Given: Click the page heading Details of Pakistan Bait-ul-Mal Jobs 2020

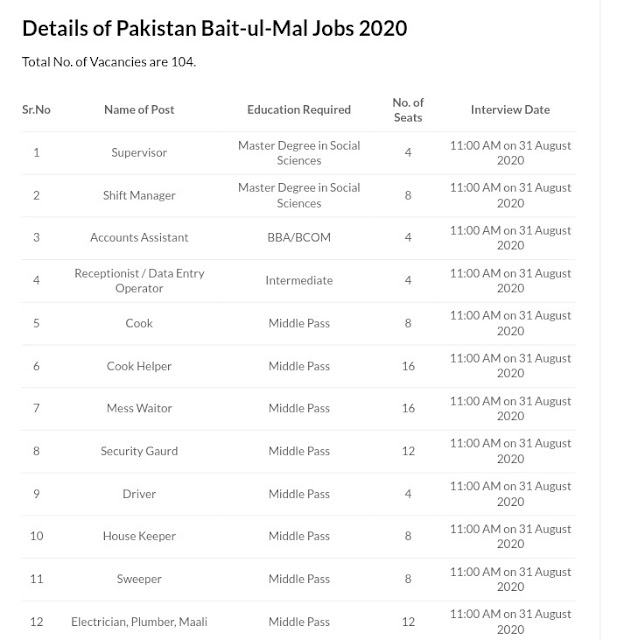Looking at the screenshot, I should coord(214,29).
